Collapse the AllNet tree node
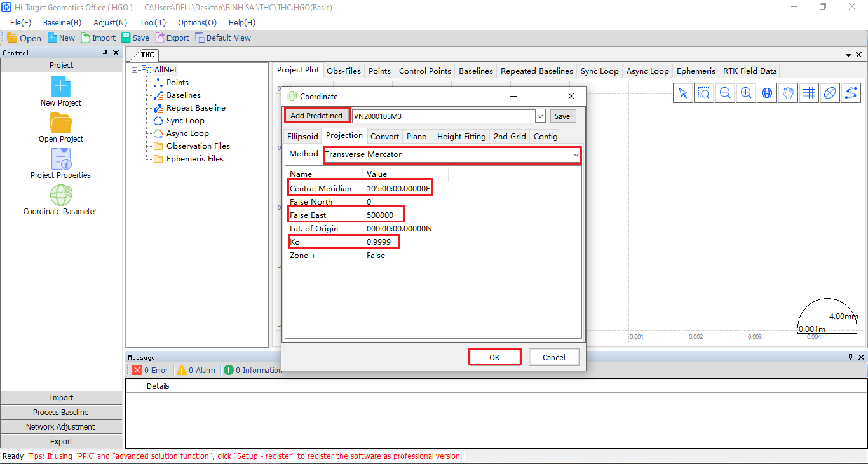 point(135,70)
